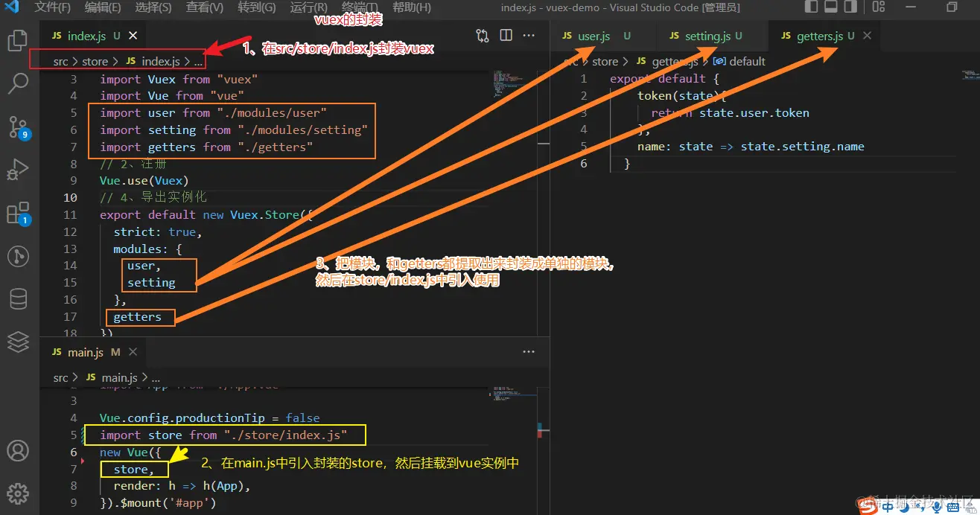Split the index.js editor to the right
The height and width of the screenshot is (515, 980).
[506, 36]
